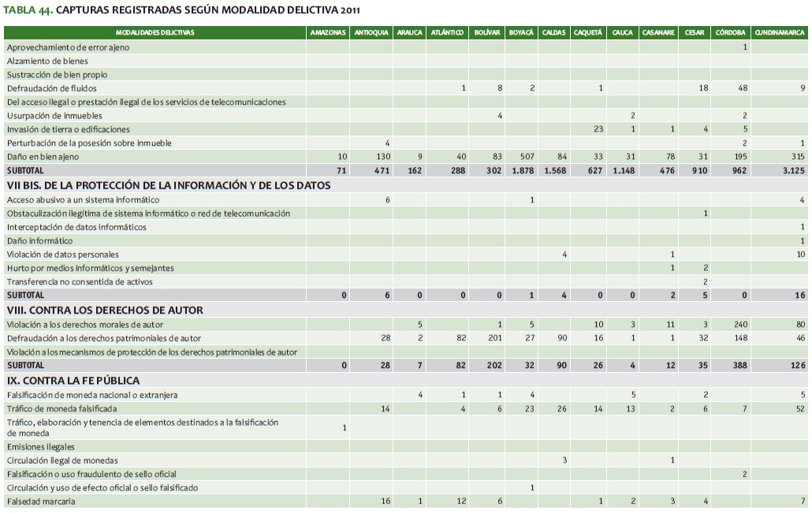The height and width of the screenshot is (514, 812).
Task: Click the MODALIDADES DELICTIVAS header cell
Action: [x=155, y=33]
